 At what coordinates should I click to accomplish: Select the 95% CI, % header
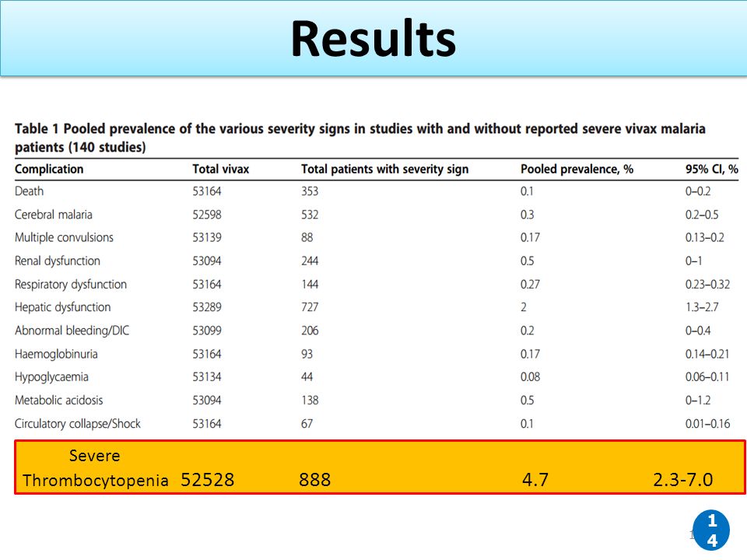click(x=712, y=169)
